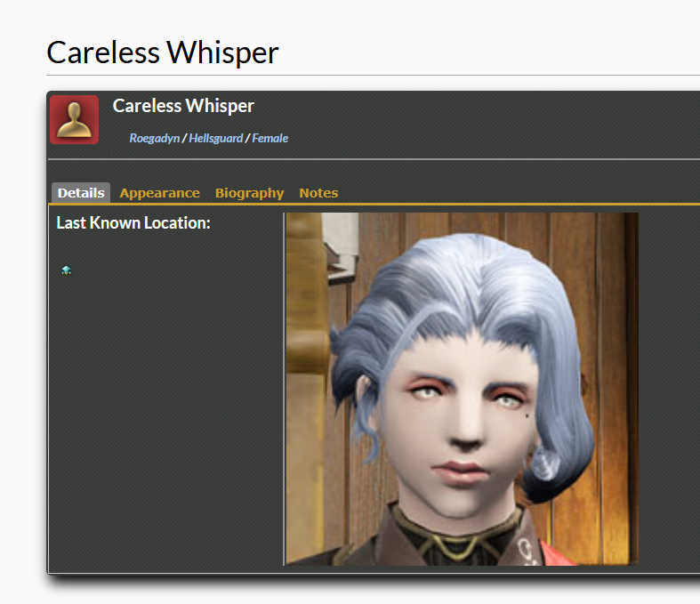Click the Last Known Location label

pos(133,222)
